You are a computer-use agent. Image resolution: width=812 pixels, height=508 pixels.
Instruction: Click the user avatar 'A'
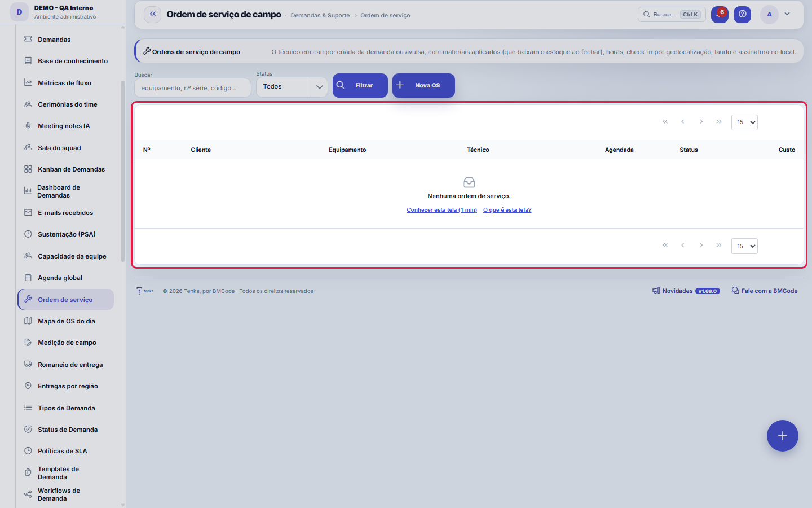click(769, 15)
